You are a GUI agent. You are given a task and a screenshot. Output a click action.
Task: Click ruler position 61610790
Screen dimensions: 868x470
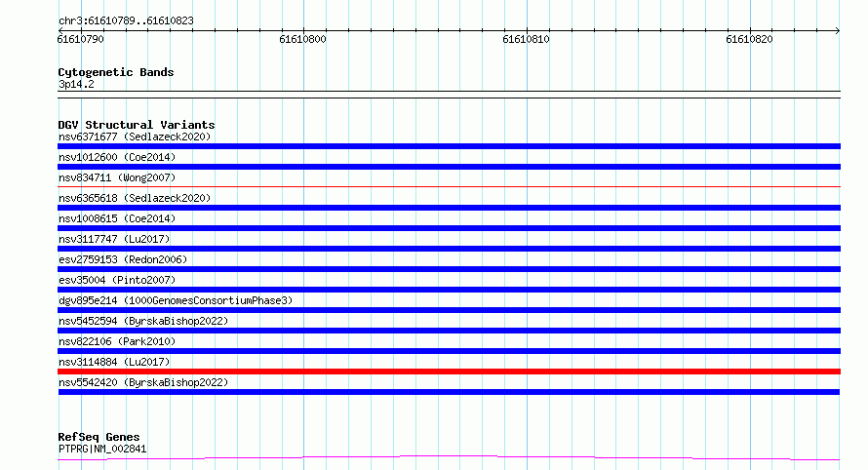click(x=80, y=39)
